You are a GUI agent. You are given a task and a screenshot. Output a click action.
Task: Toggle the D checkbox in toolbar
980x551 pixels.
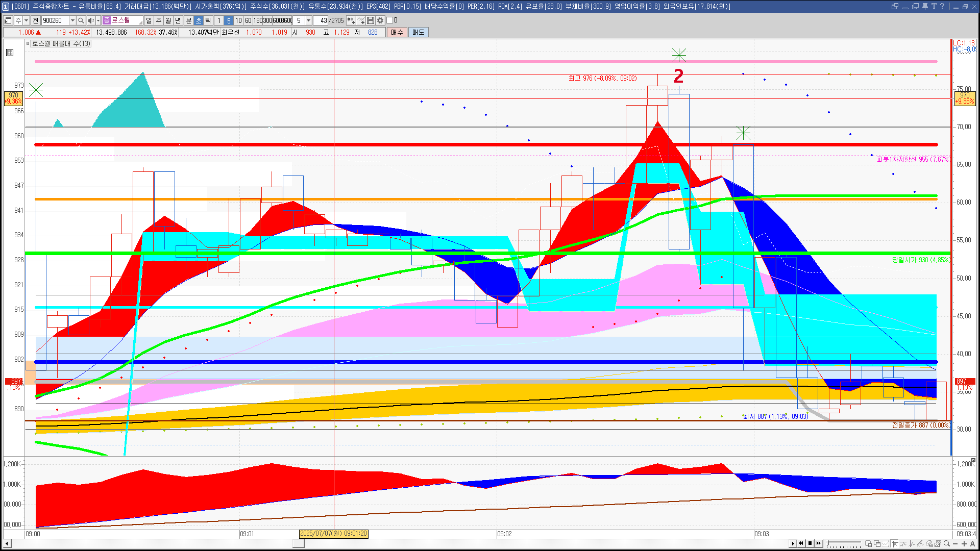(x=390, y=20)
